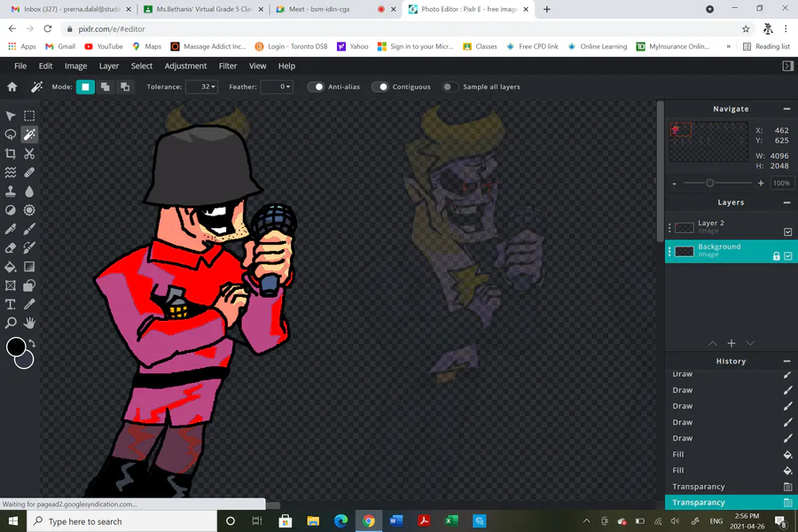Screen dimensions: 798x532
Task: Toggle the Anti-alias switch
Action: pyautogui.click(x=316, y=87)
